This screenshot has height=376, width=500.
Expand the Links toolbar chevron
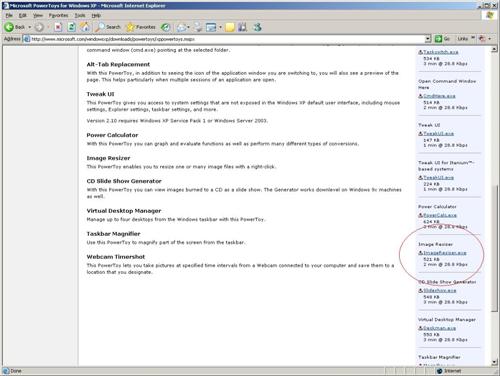click(473, 38)
